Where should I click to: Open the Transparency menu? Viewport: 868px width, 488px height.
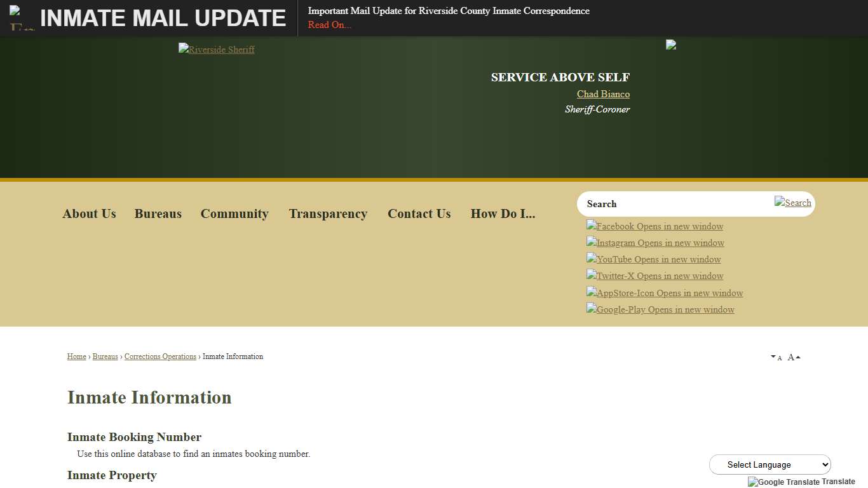(x=328, y=213)
